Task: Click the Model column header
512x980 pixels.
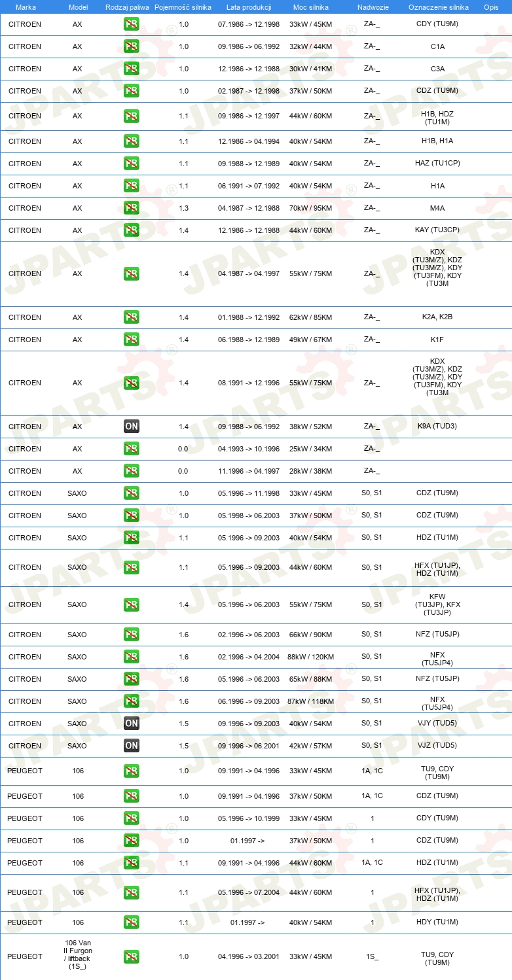Action: tap(78, 7)
